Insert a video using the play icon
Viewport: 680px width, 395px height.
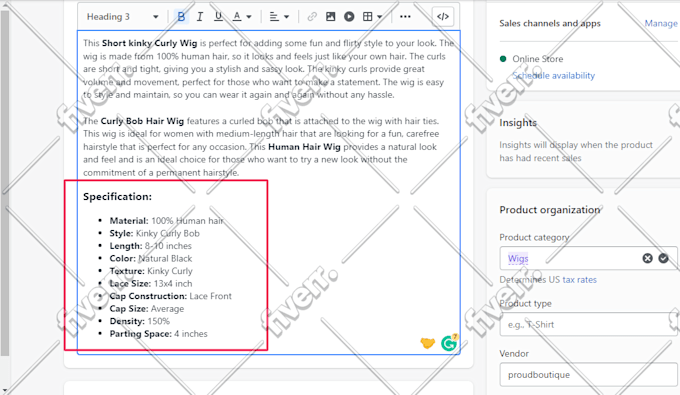349,16
